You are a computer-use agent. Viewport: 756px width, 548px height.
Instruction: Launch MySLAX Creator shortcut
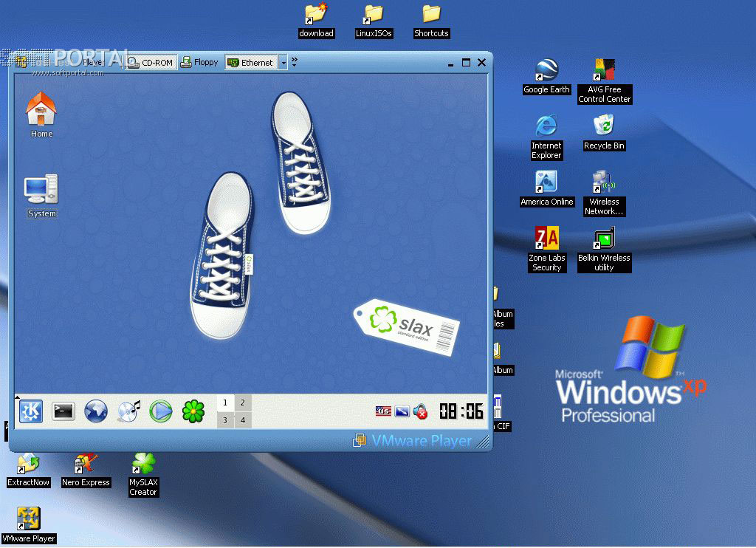(143, 475)
